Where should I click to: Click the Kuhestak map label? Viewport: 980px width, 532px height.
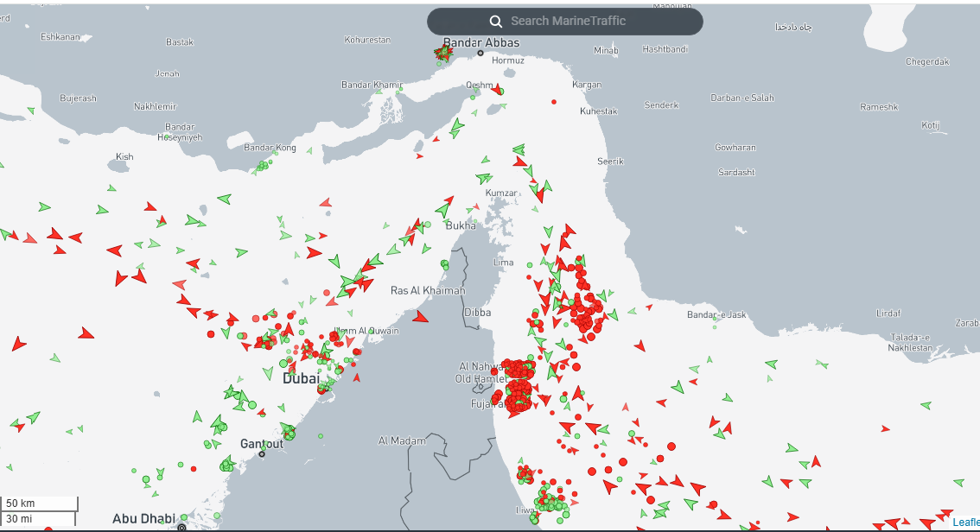pyautogui.click(x=599, y=111)
